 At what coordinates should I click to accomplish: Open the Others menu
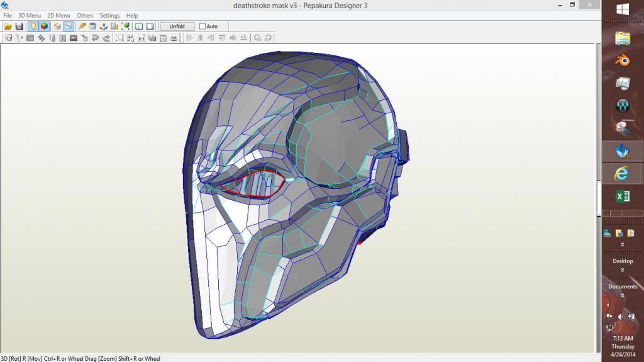click(85, 15)
